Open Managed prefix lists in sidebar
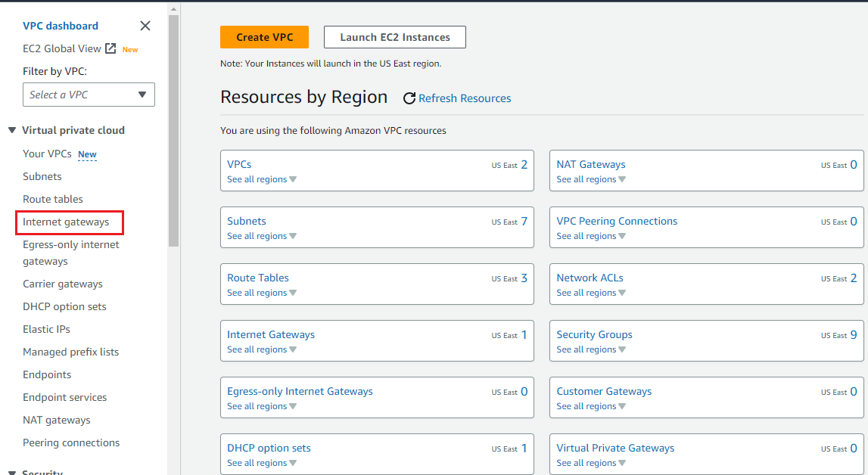 (71, 352)
